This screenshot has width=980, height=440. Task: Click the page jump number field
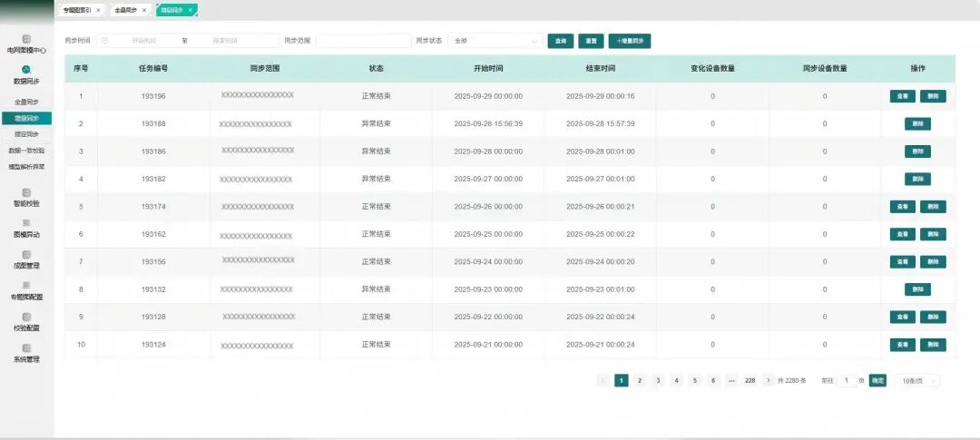847,381
